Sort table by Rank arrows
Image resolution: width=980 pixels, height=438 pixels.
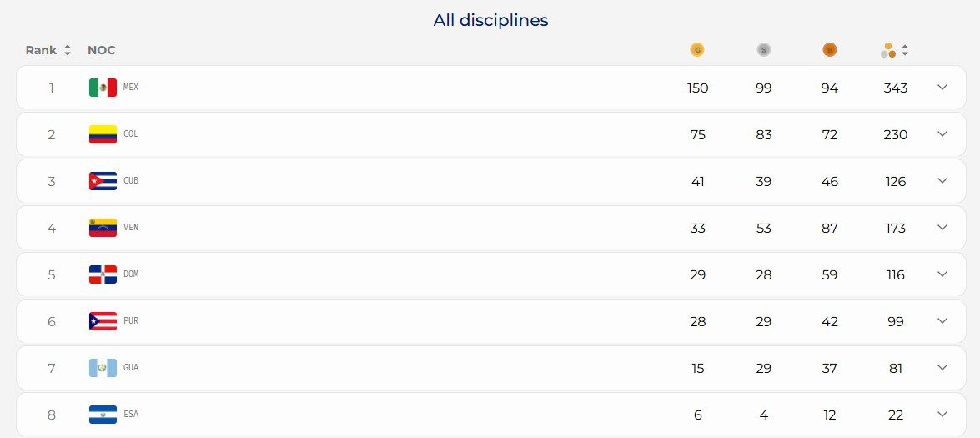coord(68,50)
